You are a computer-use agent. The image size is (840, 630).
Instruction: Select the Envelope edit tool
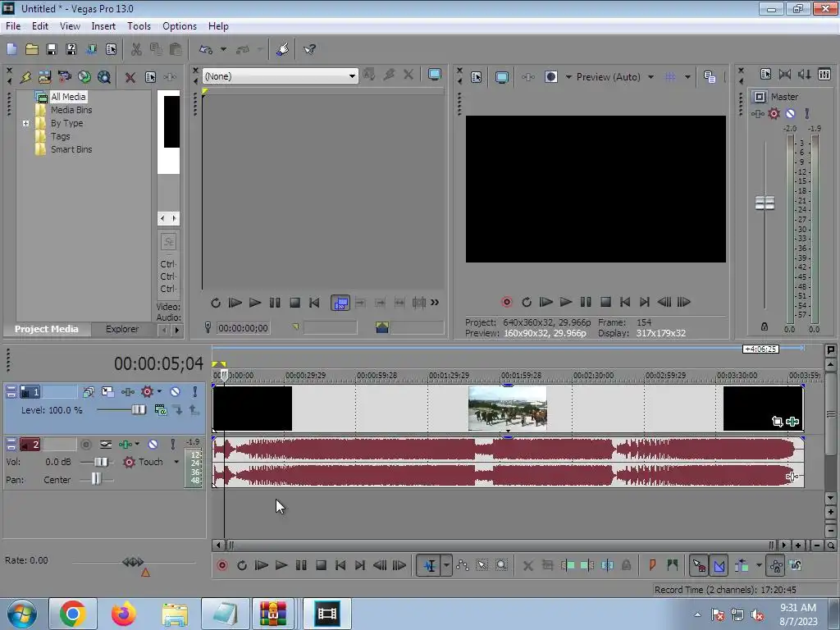(463, 565)
